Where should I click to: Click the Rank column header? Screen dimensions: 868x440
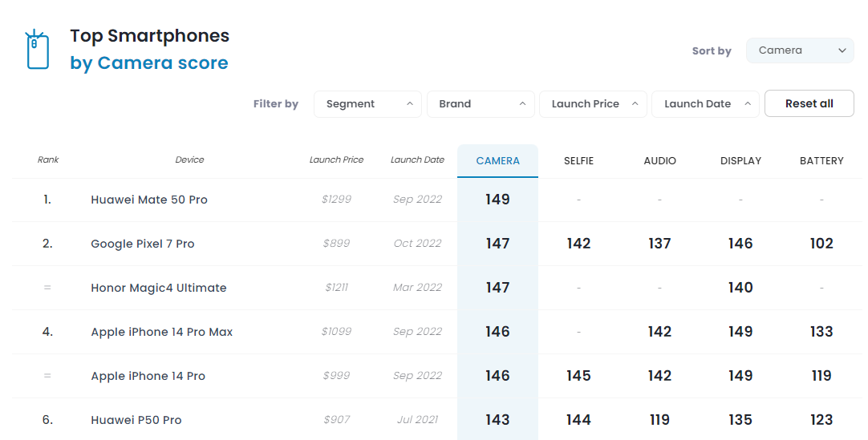[48, 159]
